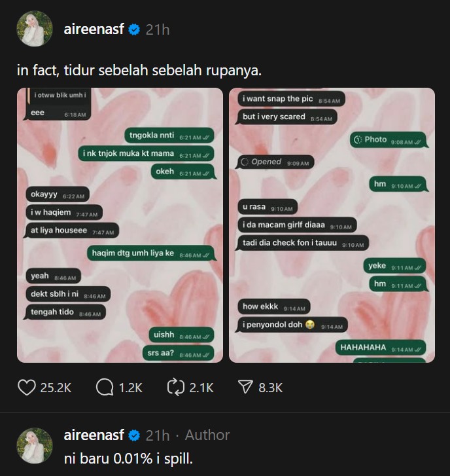Click the 2.1K reposts count
This screenshot has height=476, width=450.
click(x=201, y=388)
